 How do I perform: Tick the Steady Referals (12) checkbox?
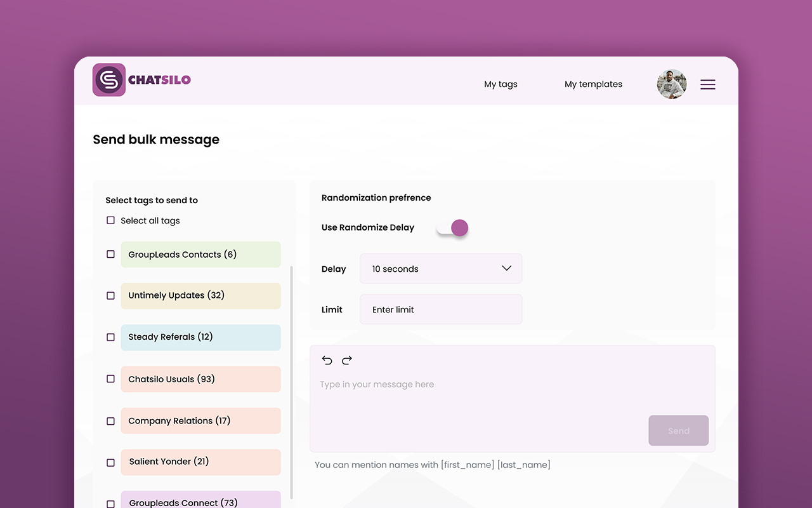[110, 337]
